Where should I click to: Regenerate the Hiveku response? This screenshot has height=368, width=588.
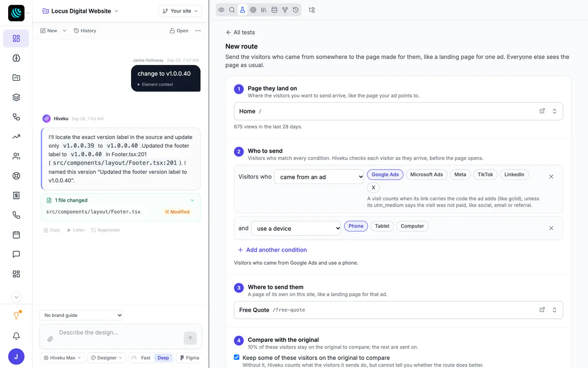[x=105, y=230]
